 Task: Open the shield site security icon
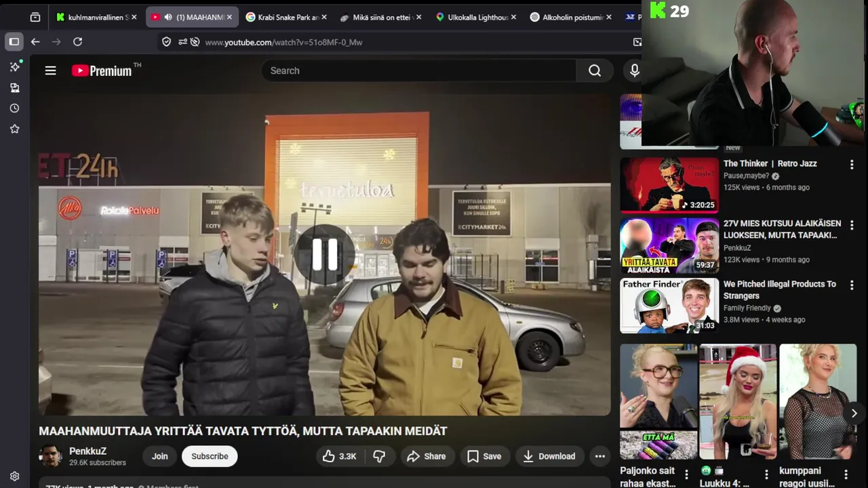click(x=166, y=42)
